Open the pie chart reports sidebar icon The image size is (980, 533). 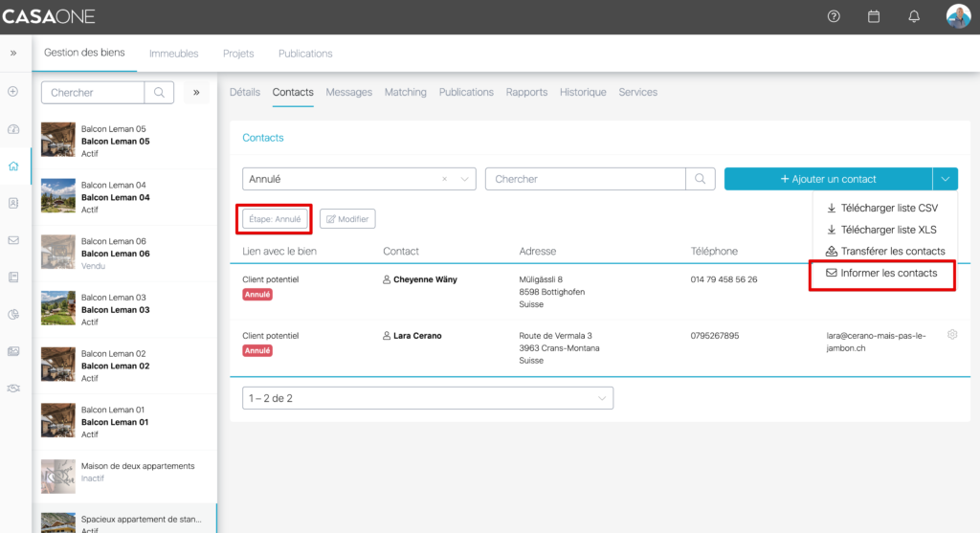point(13,314)
